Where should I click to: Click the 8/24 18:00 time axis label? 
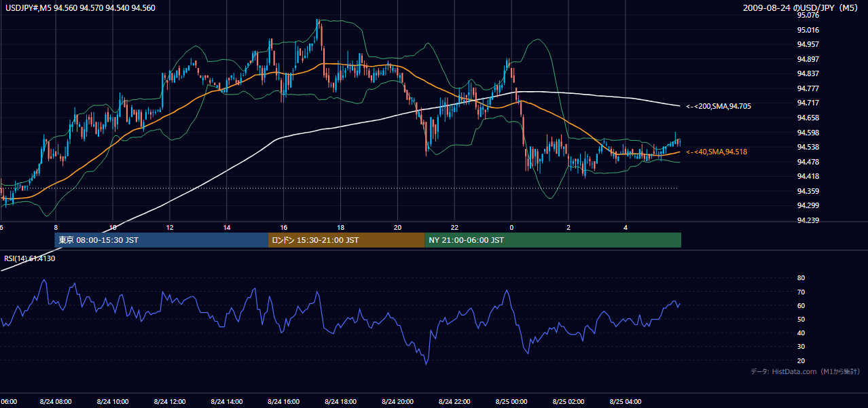[341, 401]
